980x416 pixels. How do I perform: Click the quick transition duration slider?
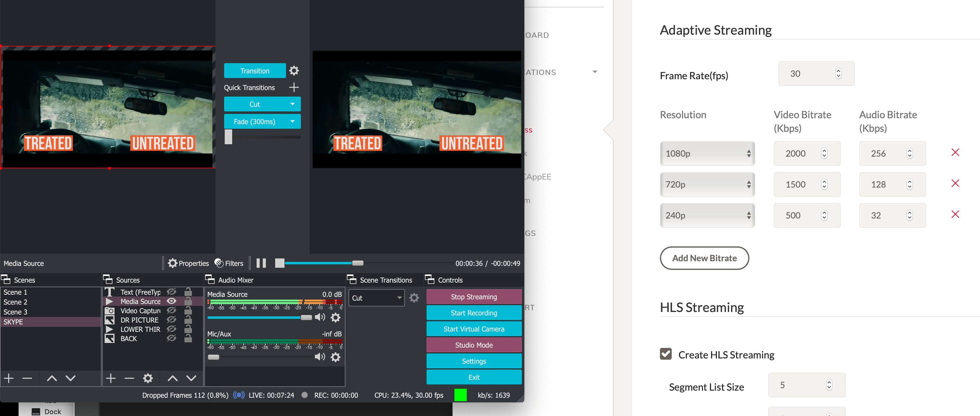pos(228,137)
